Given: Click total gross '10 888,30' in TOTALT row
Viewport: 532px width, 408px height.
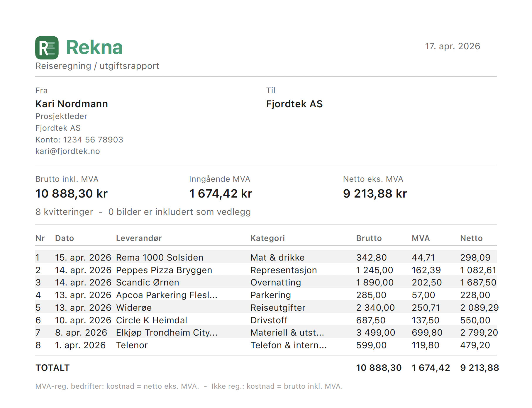Looking at the screenshot, I should pos(379,368).
